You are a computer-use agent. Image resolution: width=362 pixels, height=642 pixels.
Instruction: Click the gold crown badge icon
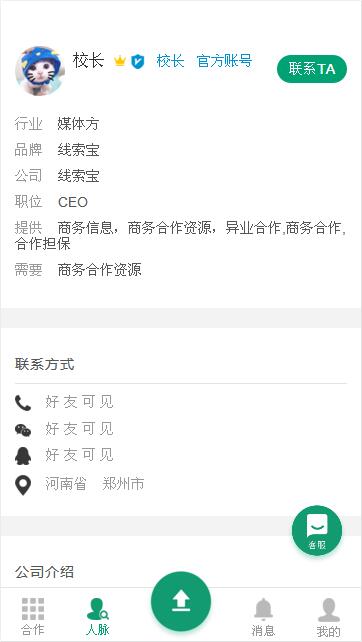click(120, 61)
